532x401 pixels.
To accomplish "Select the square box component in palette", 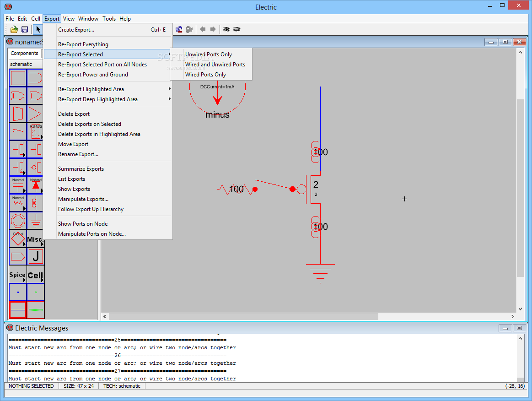I will point(18,78).
